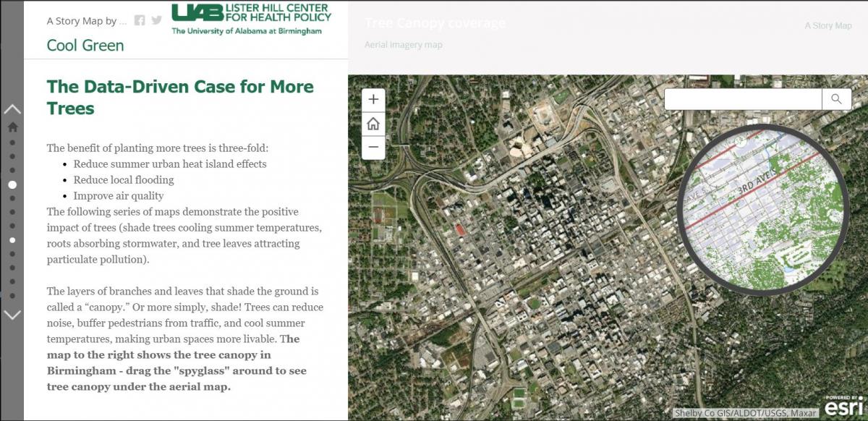The height and width of the screenshot is (421, 868).
Task: Click the 'Reduce local flooding' bullet
Action: click(x=124, y=180)
